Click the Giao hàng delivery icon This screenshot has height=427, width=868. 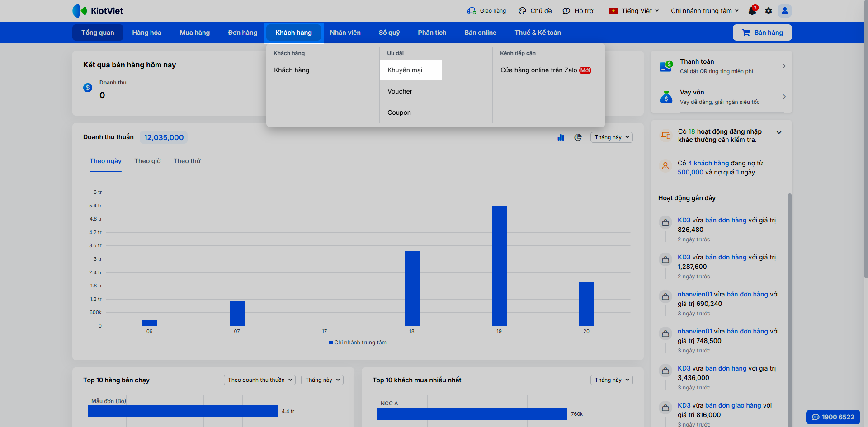(472, 11)
